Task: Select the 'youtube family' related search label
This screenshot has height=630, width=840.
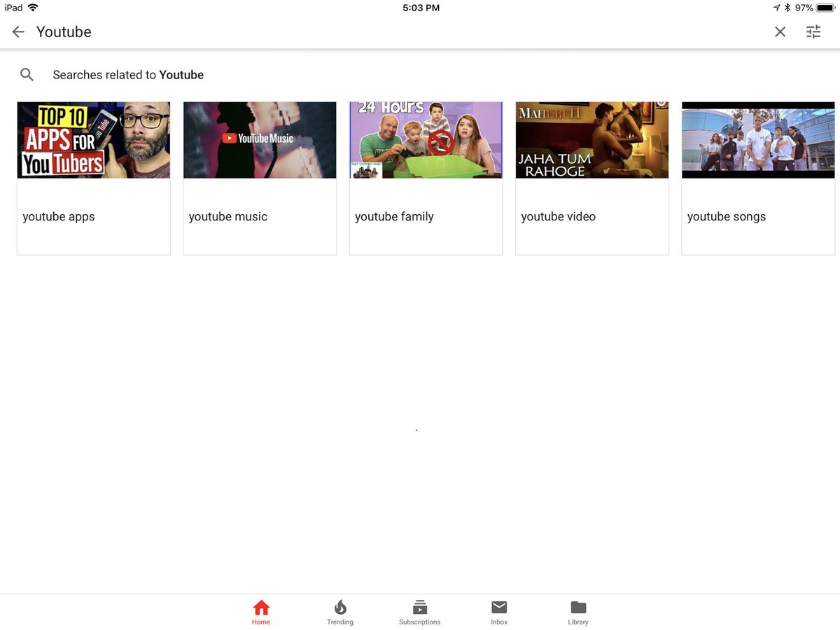Action: 394,217
